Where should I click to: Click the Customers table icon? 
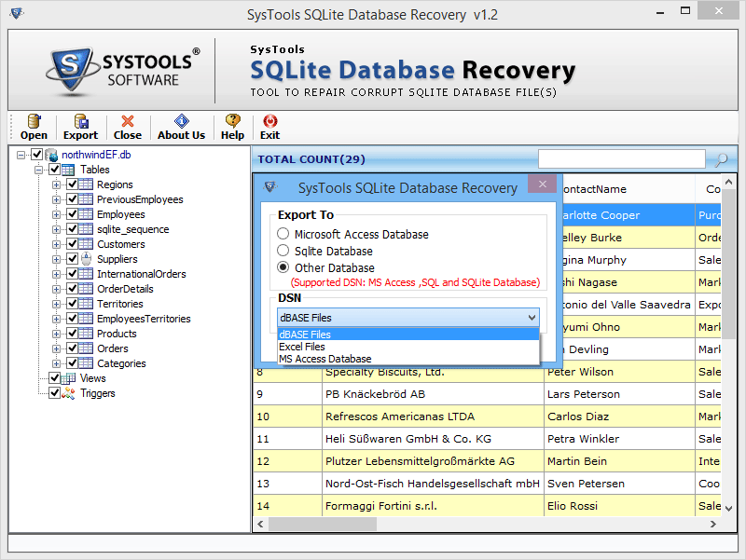86,244
